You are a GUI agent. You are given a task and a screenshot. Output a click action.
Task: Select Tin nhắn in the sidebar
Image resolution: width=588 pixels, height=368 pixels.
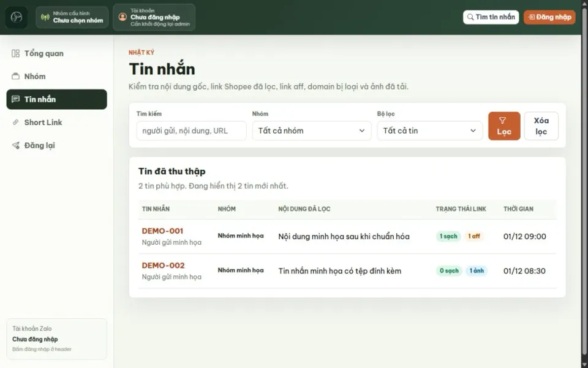click(56, 99)
